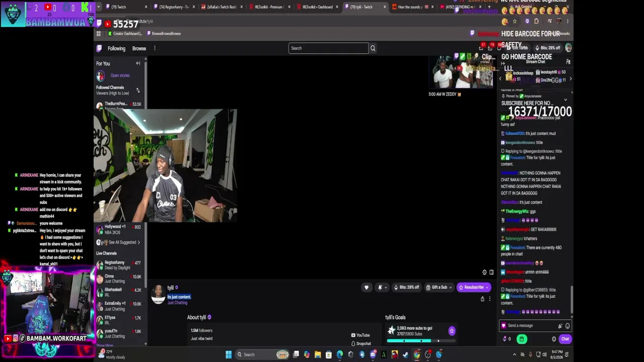Launch Steam from the taskbar
644x362 pixels.
(406, 354)
